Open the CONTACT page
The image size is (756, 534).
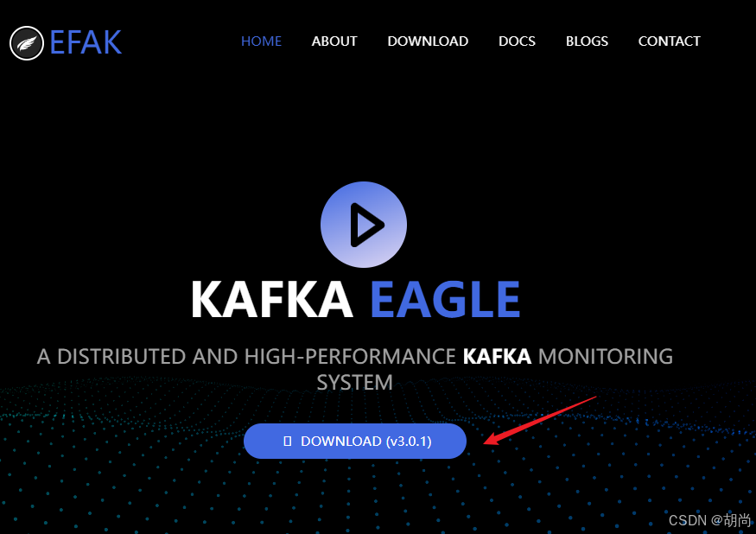(670, 41)
